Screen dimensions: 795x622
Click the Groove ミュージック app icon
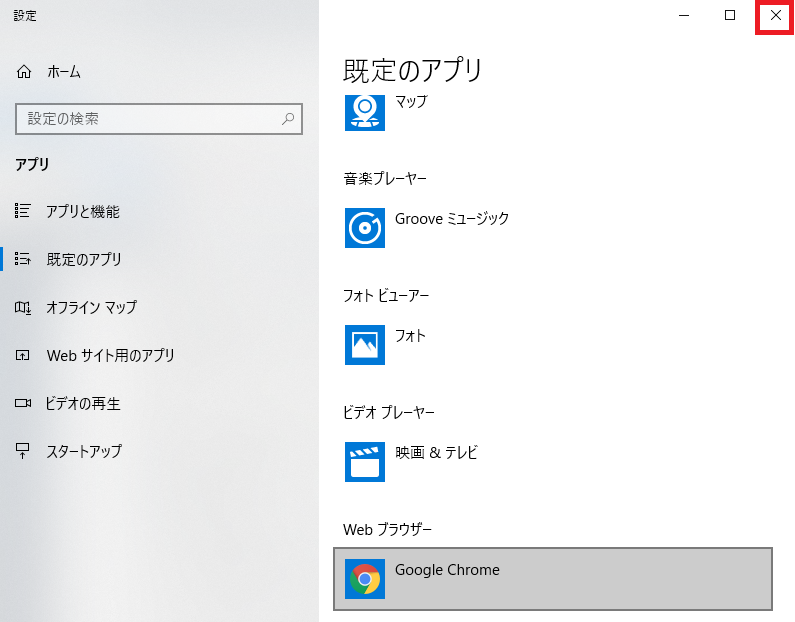(365, 228)
